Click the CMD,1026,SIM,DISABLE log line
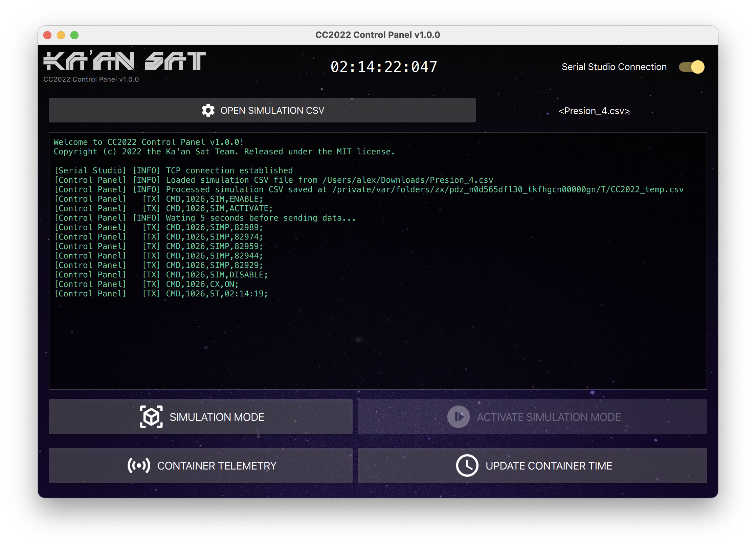The image size is (756, 548). [217, 275]
